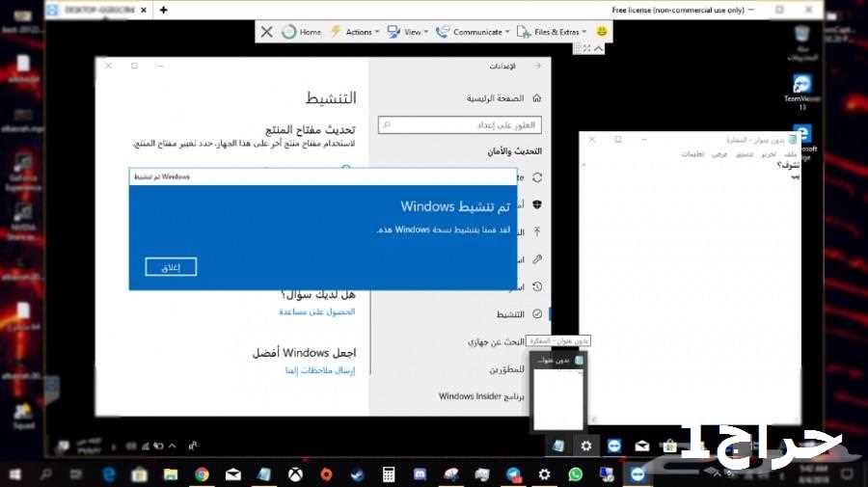Open the get help link in Activation page
Viewport: 868px width, 487px height.
click(x=316, y=312)
